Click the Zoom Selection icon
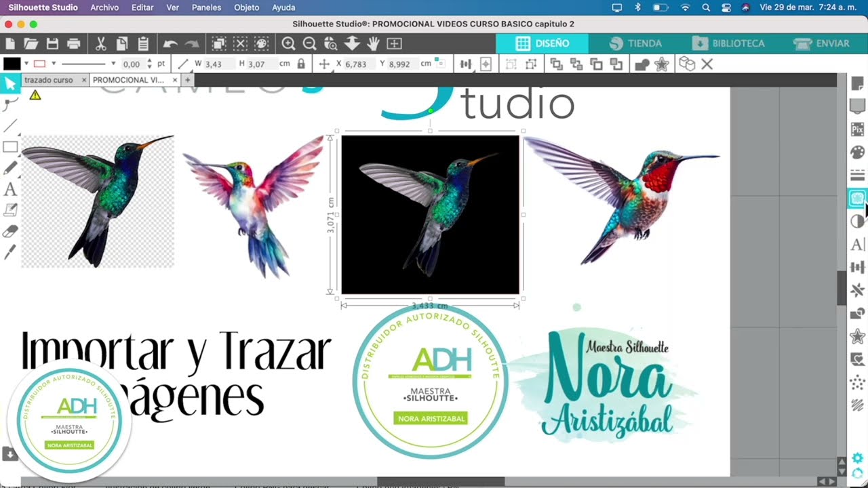This screenshot has width=868, height=488. pyautogui.click(x=330, y=43)
